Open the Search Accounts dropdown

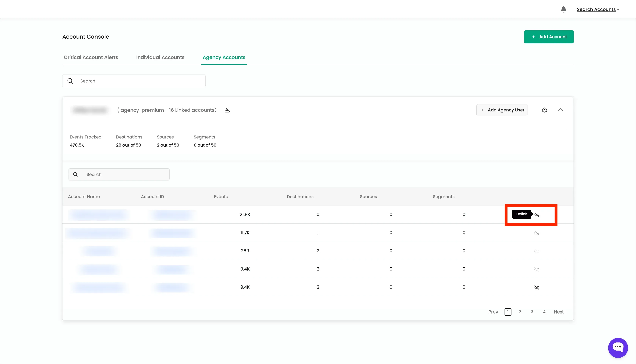click(598, 9)
